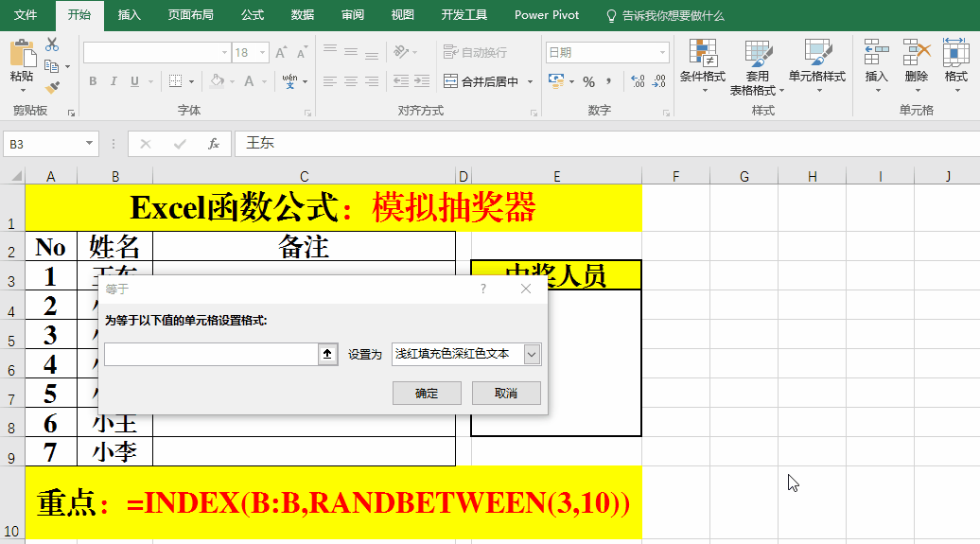Toggle Italic formatting

[114, 81]
